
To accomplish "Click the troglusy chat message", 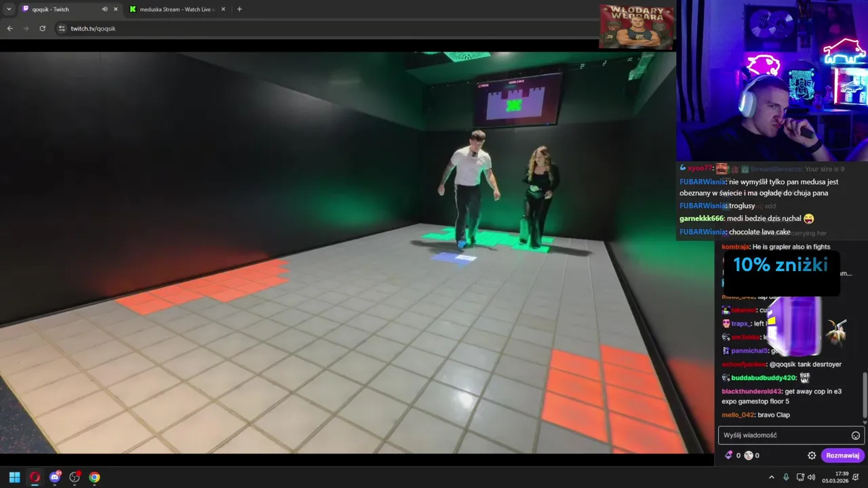I will tap(742, 206).
